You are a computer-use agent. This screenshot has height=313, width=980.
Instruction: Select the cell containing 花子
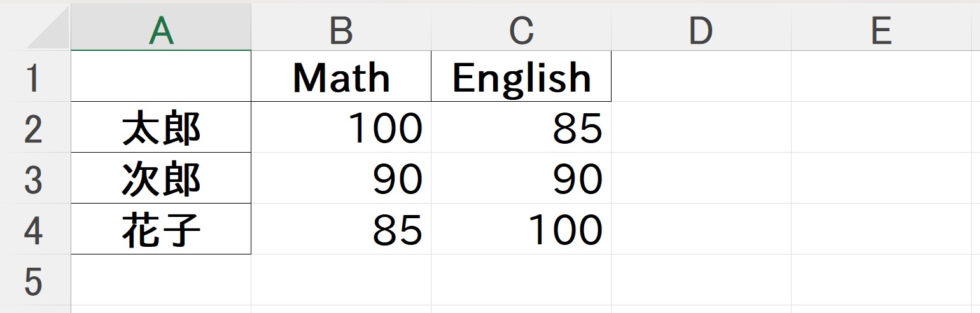161,229
